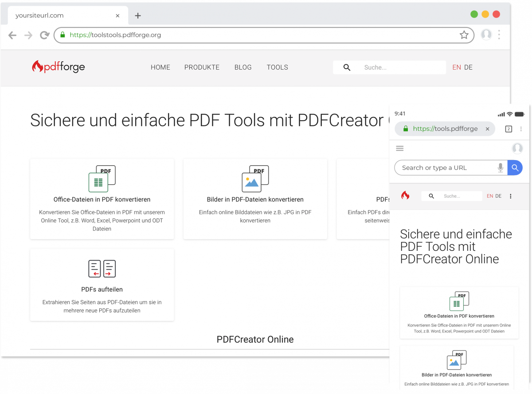Tap the microphone icon in mobile search bar
Screen dimensions: 532x394
[x=500, y=168]
